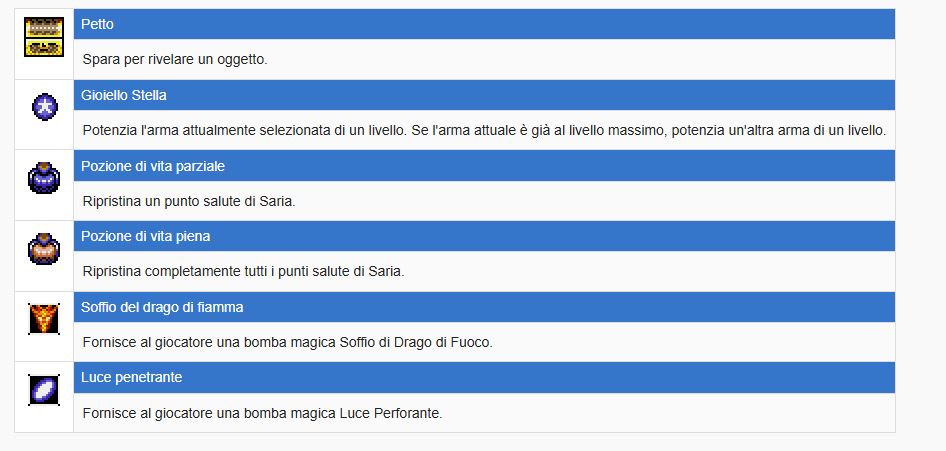
Task: Click the chest icon table cell
Action: click(44, 44)
